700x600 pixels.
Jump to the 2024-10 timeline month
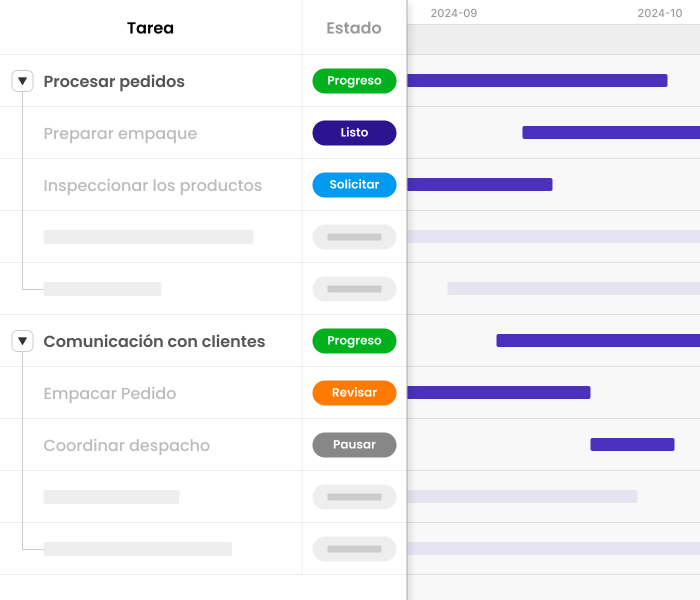[659, 13]
